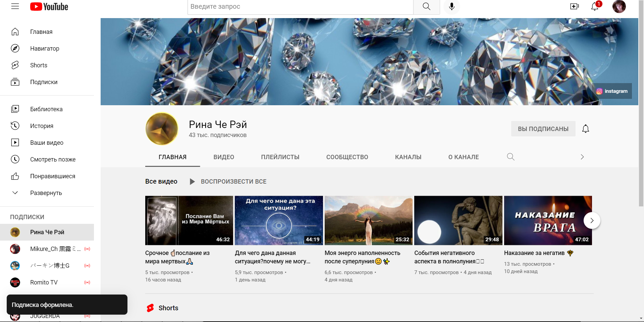Open История in sidebar
Screen dimensions: 644x322
pyautogui.click(x=47, y=126)
